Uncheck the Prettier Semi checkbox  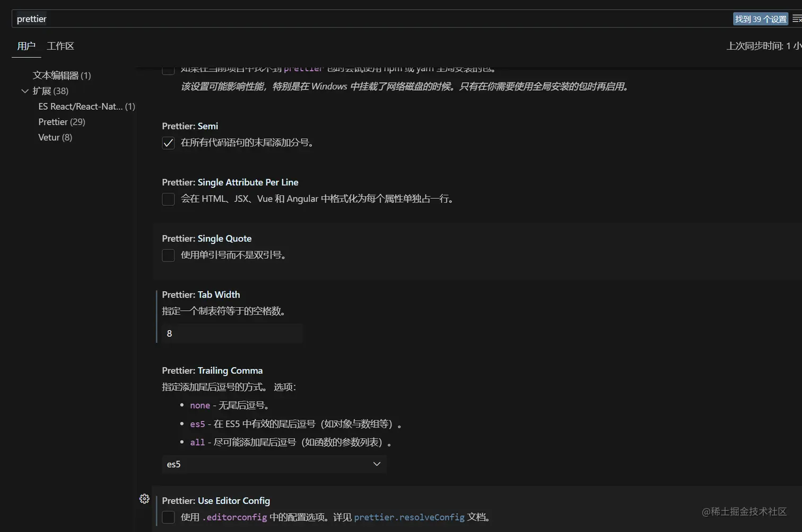click(168, 143)
